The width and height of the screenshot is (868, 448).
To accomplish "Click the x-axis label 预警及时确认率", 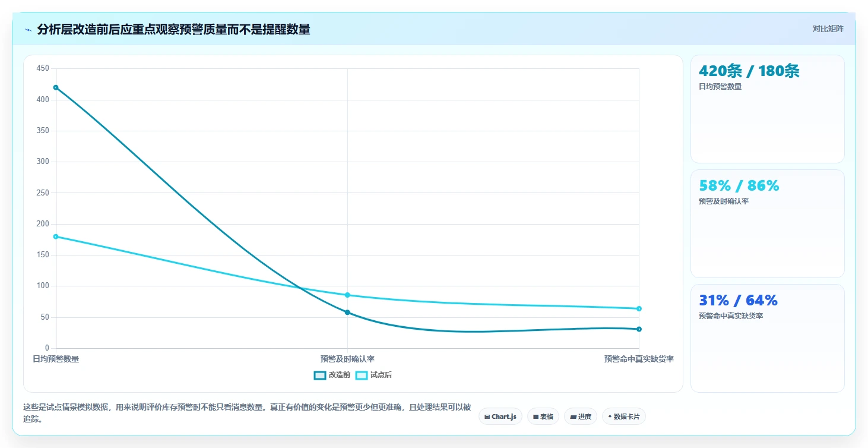I will click(347, 359).
